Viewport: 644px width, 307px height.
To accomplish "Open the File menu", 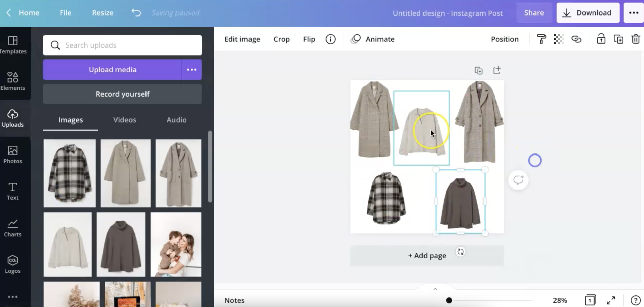I will point(66,13).
